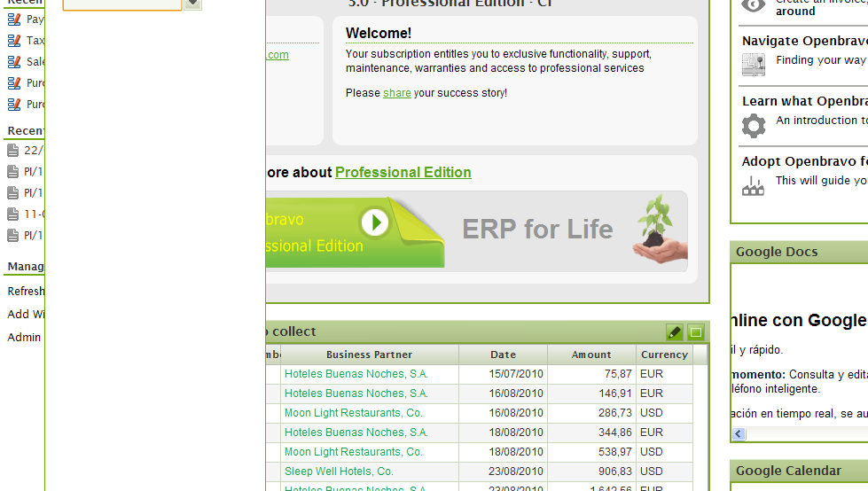Open Hoteles Buenas Noches link with amount 344,86
The image size is (868, 491).
click(x=356, y=433)
